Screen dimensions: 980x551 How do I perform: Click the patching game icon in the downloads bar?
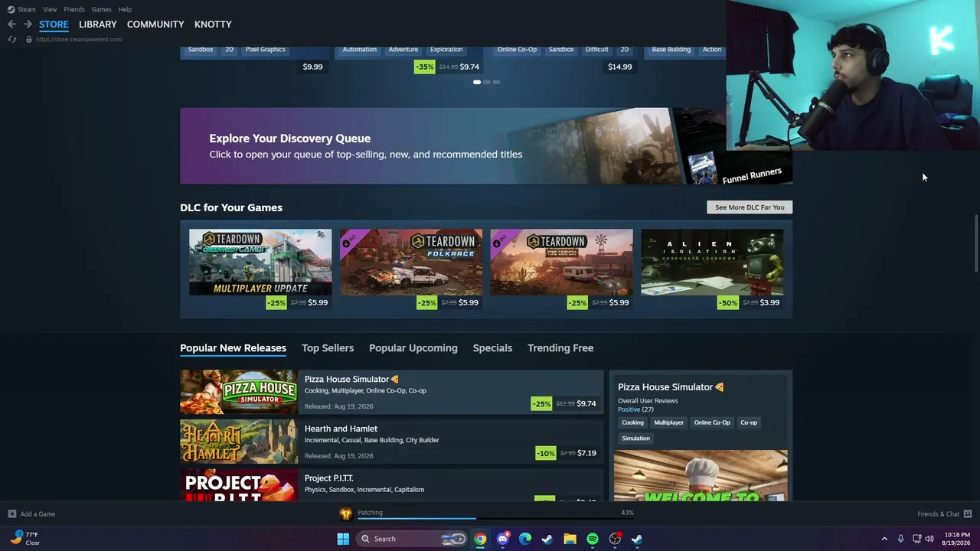coord(345,514)
